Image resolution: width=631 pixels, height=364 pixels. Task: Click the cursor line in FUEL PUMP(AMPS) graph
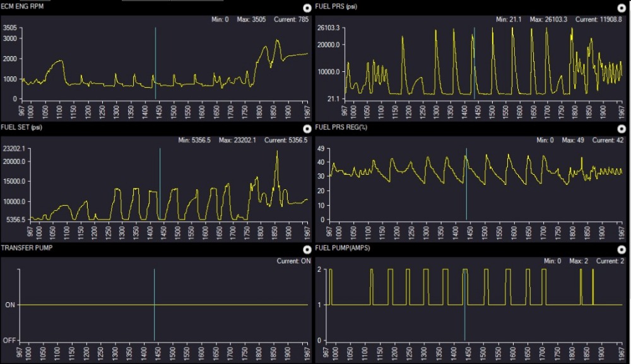(x=465, y=305)
